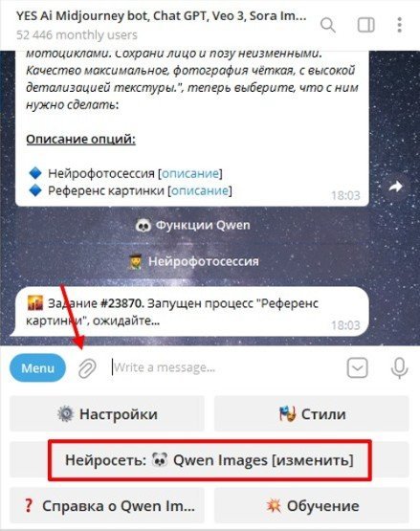Screen dimensions: 420x531
Task: Open the YES Ai Midjourney bot chat title
Action: point(162,16)
